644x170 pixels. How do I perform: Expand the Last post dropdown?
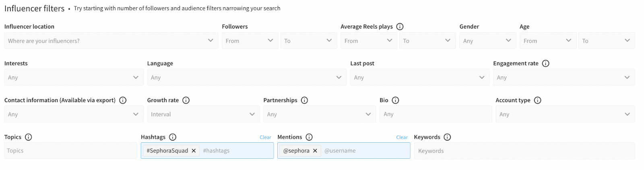tap(419, 78)
